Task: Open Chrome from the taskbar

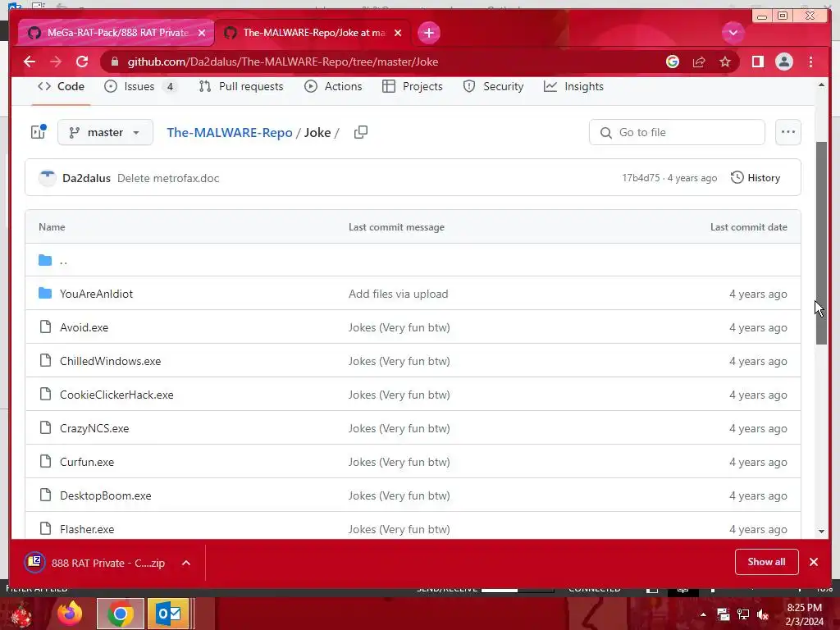Action: 121,614
